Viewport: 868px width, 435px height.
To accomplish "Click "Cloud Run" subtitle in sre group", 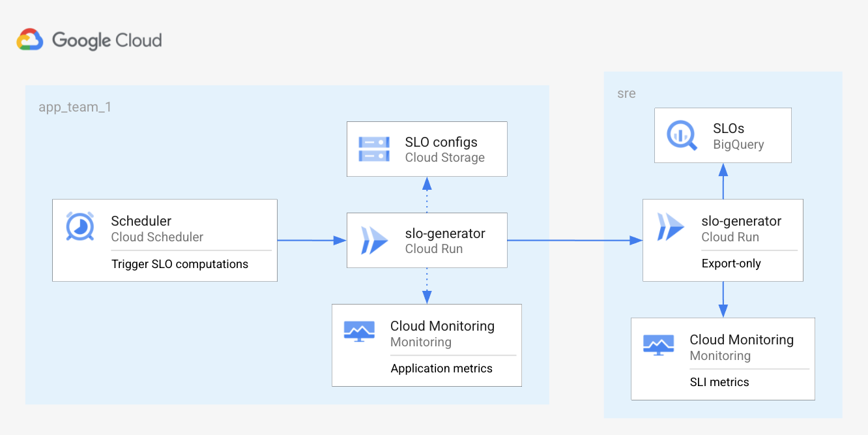I will [x=731, y=237].
